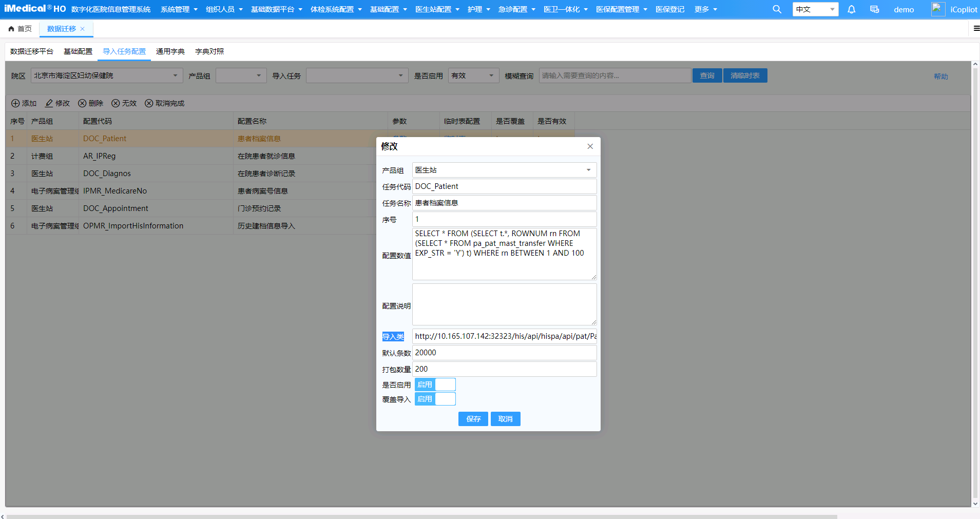
Task: Toggle the 覆盖导入 switch in dialog
Action: point(435,399)
